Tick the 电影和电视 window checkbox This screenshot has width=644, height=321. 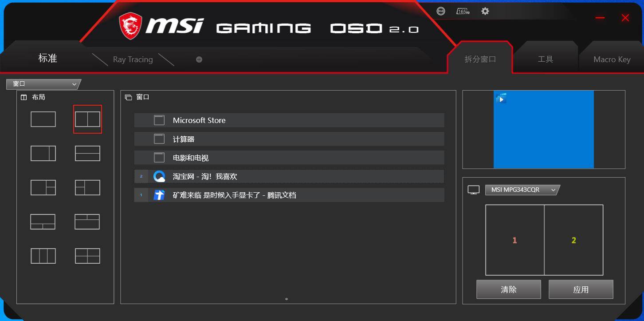pos(159,158)
